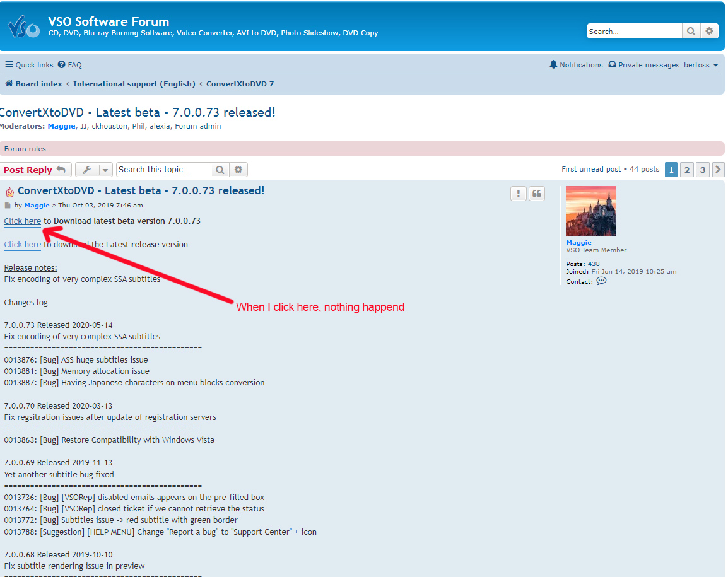Open the topic tools wrench dropdown
This screenshot has height=577, width=728.
pyautogui.click(x=94, y=170)
